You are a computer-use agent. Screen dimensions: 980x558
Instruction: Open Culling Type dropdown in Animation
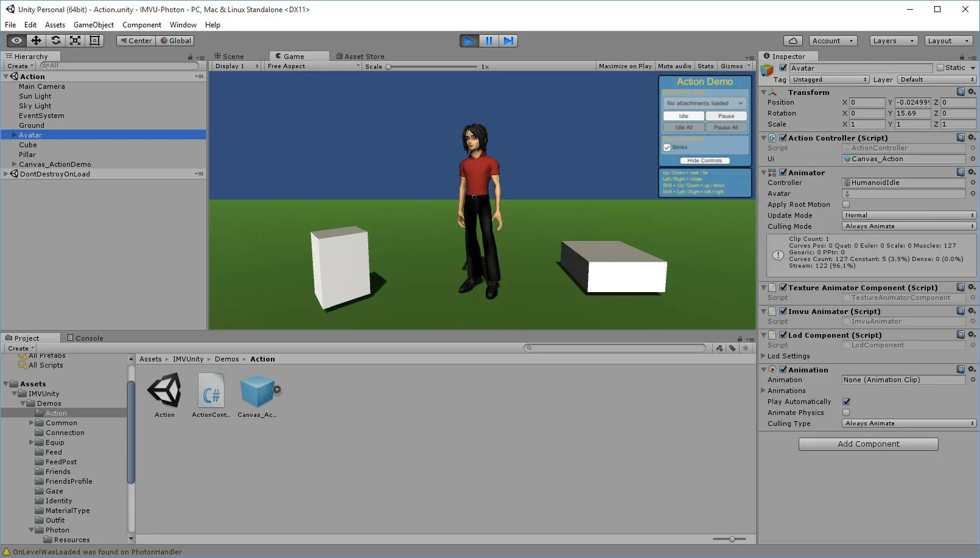coord(909,424)
